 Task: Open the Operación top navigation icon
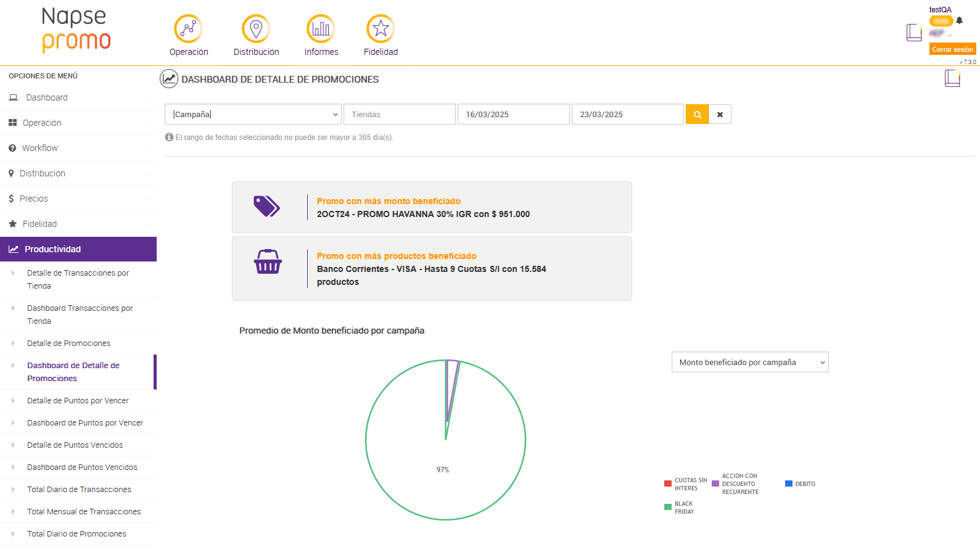tap(188, 29)
